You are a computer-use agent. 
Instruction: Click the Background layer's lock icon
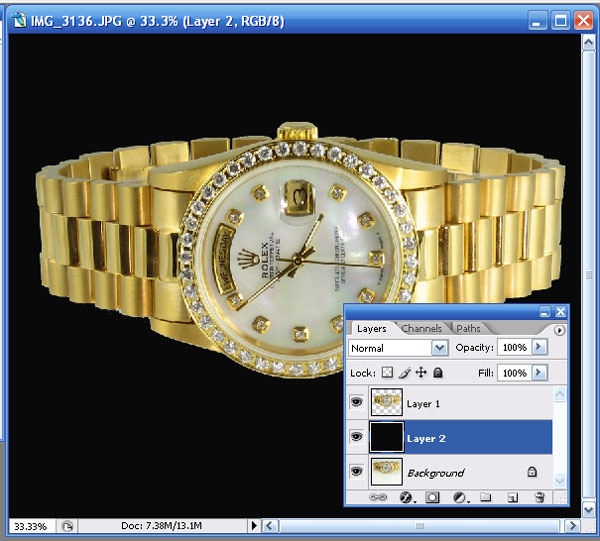532,472
